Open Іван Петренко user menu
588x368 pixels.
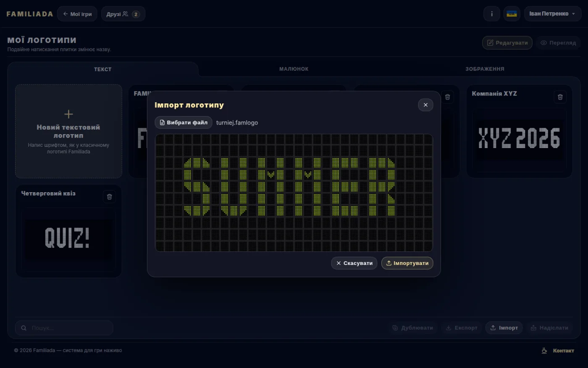pyautogui.click(x=552, y=14)
